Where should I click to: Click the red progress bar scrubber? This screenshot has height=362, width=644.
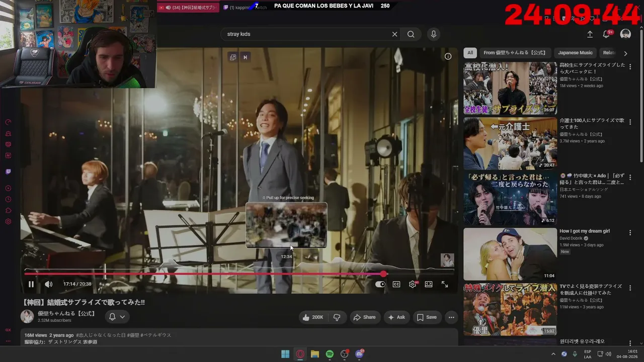tap(384, 274)
